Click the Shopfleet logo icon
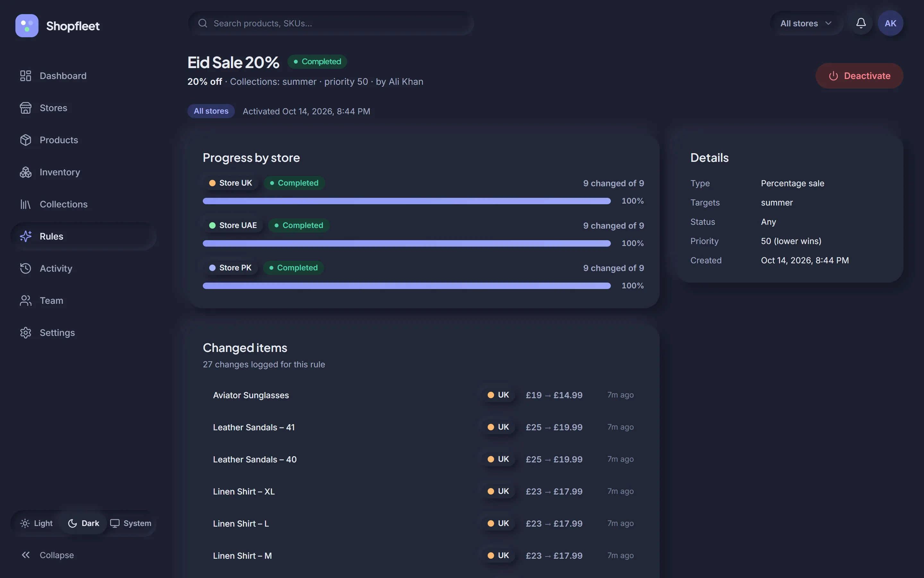 click(27, 26)
